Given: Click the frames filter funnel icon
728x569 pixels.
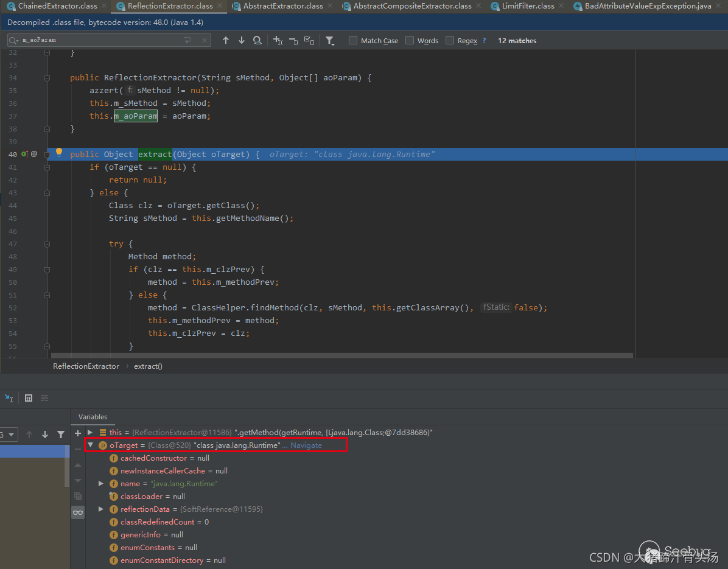Looking at the screenshot, I should tap(60, 435).
